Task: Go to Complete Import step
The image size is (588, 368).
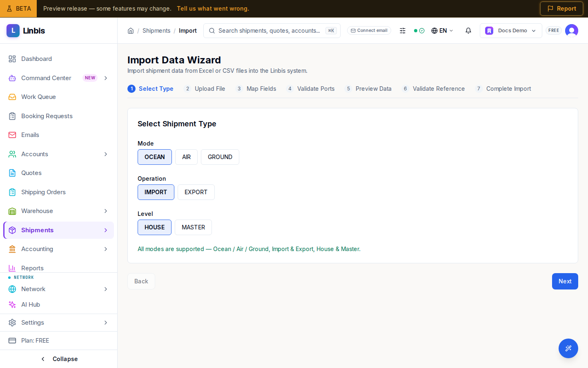Action: tap(503, 89)
